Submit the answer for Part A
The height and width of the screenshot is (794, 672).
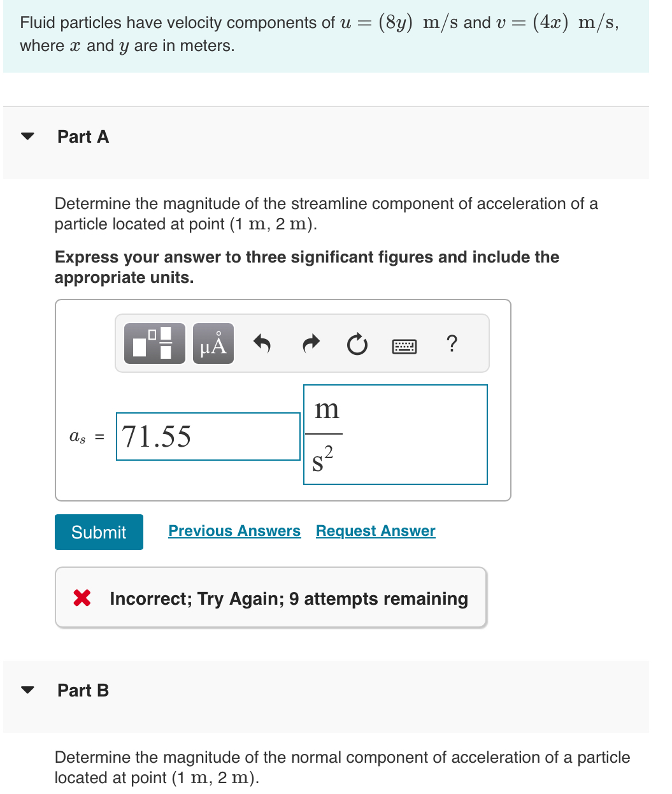click(98, 531)
